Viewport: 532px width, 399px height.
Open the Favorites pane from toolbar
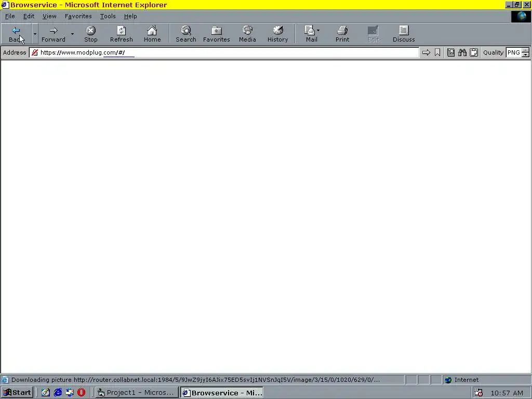[x=217, y=34]
